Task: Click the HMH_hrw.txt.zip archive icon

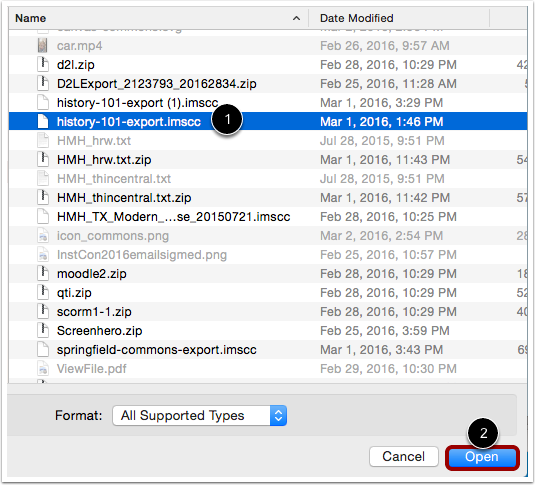Action: (x=43, y=159)
